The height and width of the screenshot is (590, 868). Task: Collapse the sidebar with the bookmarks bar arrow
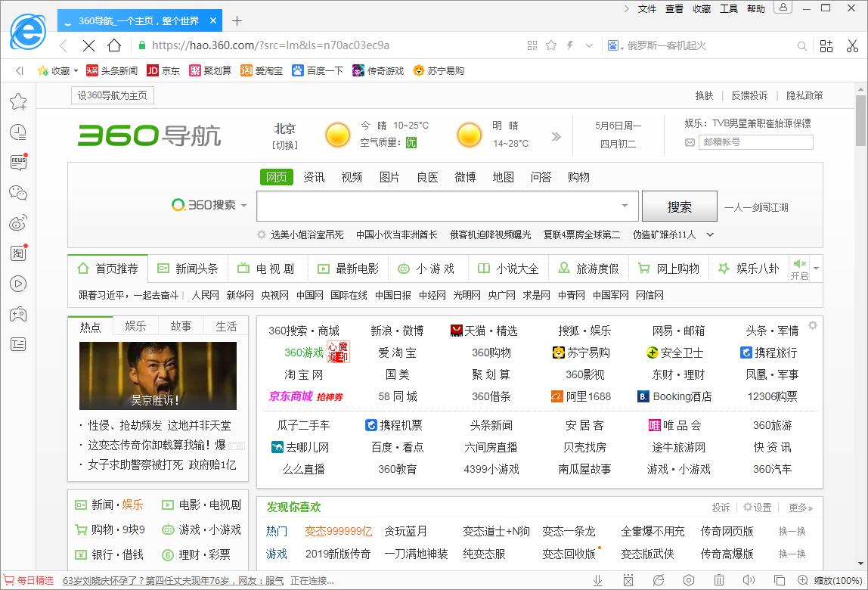[x=20, y=71]
